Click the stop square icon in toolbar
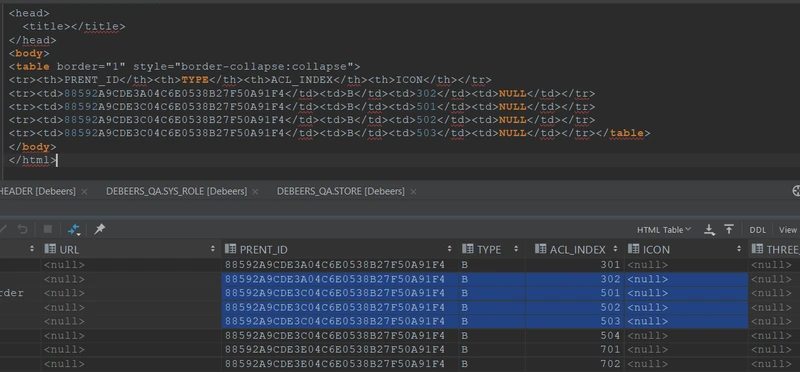800x372 pixels. (47, 229)
